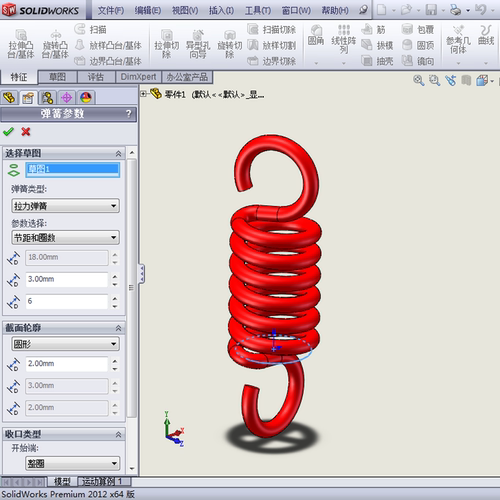The image size is (500, 500).
Task: Open the 参数选择 dropdown showing 节距和圈数
Action: 65,237
